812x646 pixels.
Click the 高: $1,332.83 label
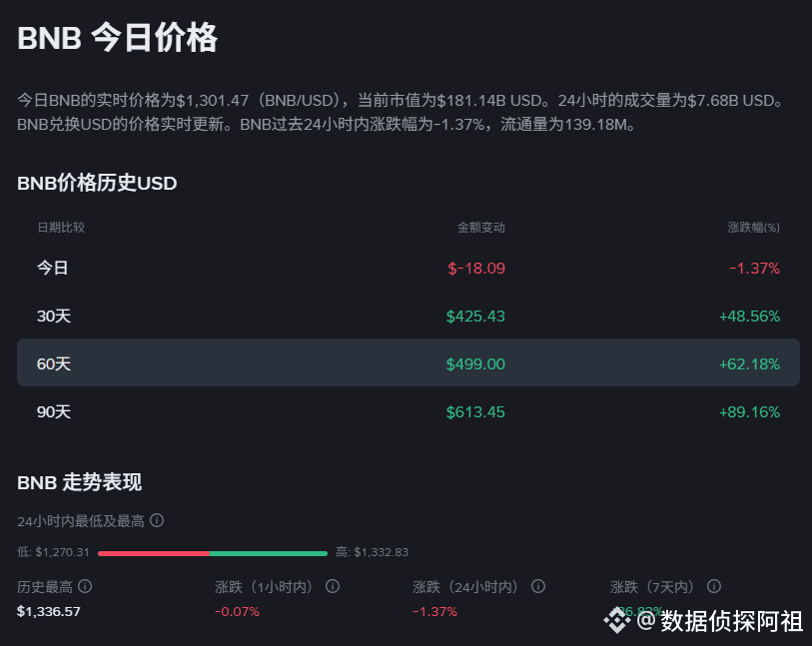(372, 552)
